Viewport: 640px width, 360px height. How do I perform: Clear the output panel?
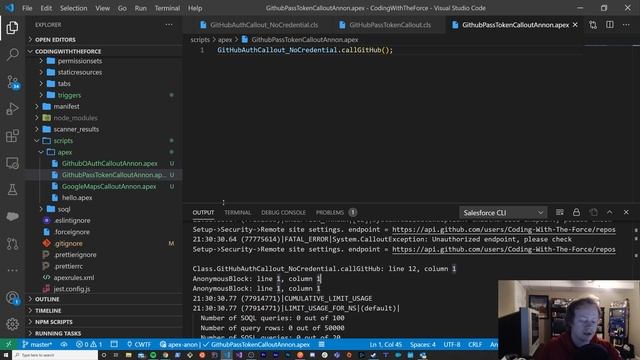coord(560,212)
